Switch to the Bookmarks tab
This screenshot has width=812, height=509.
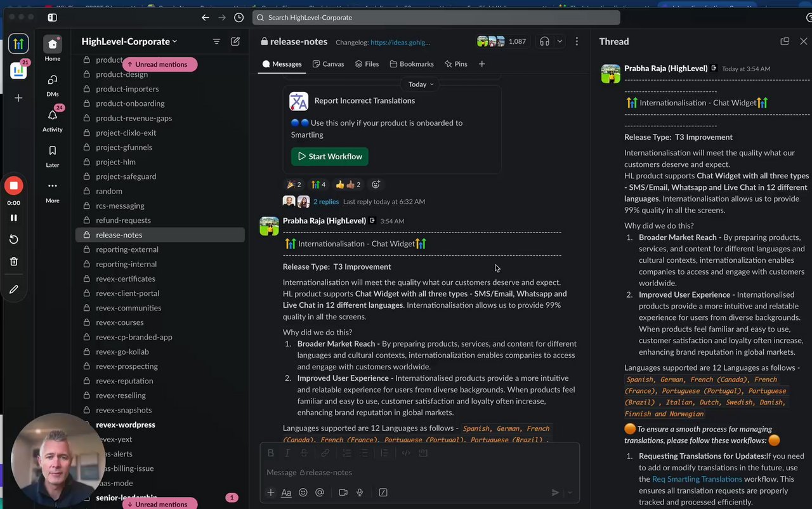pos(412,64)
